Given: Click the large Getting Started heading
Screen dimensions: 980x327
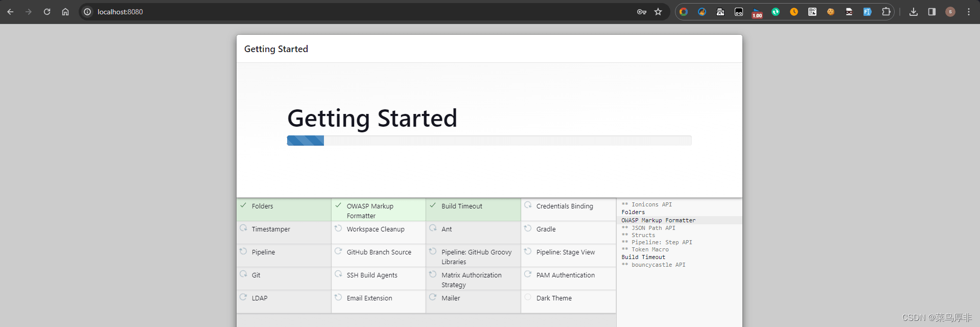Looking at the screenshot, I should pyautogui.click(x=372, y=119).
